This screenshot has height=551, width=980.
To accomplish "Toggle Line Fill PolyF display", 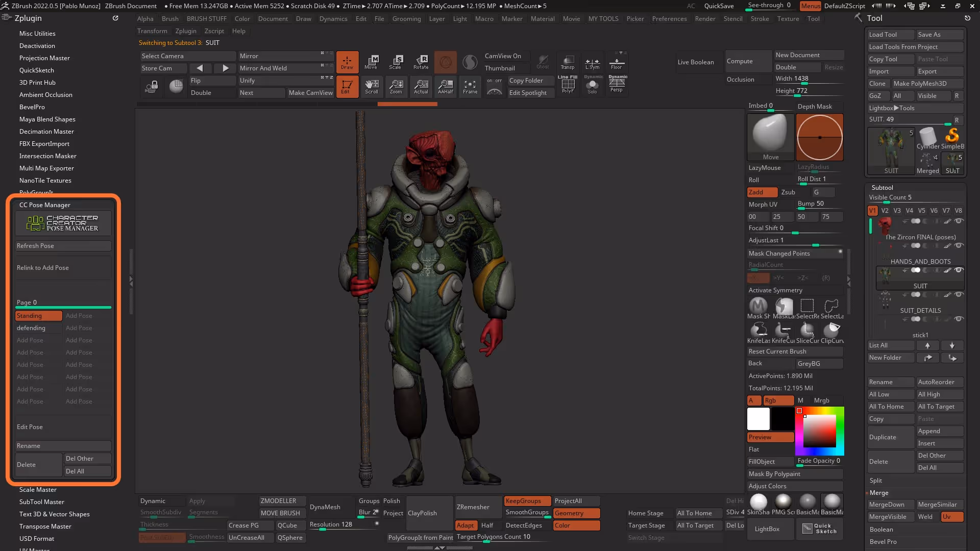I will [568, 85].
